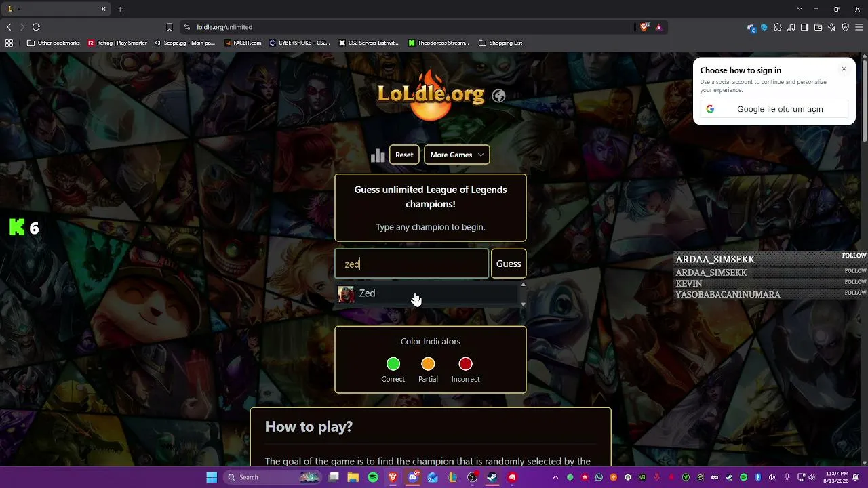The image size is (868, 488).
Task: Open the media playlist music note icon
Action: 791,27
